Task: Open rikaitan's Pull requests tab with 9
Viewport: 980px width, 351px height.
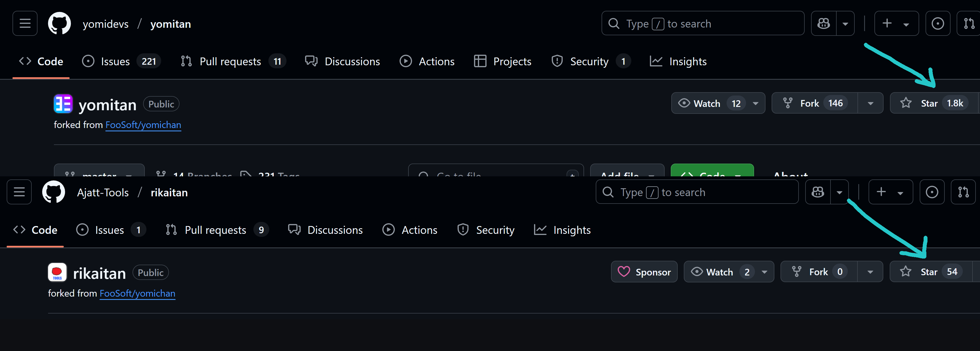Action: (x=217, y=230)
